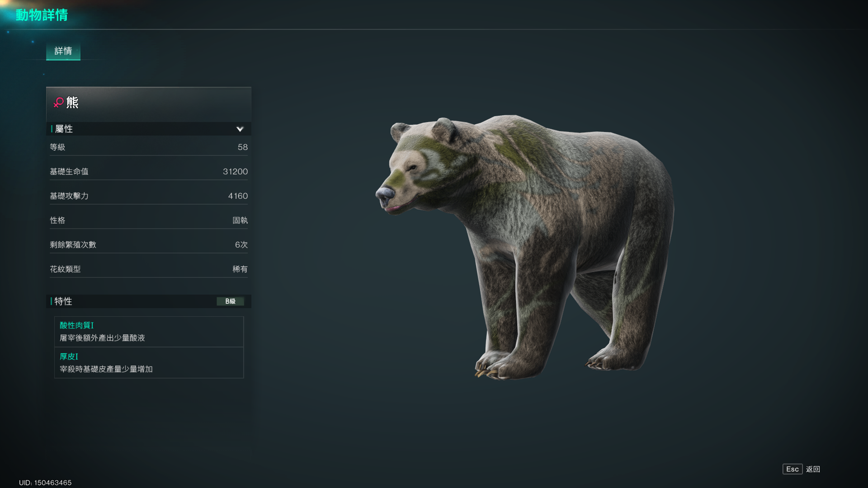Select the 性格 固執 row
The height and width of the screenshot is (488, 868).
tap(149, 221)
